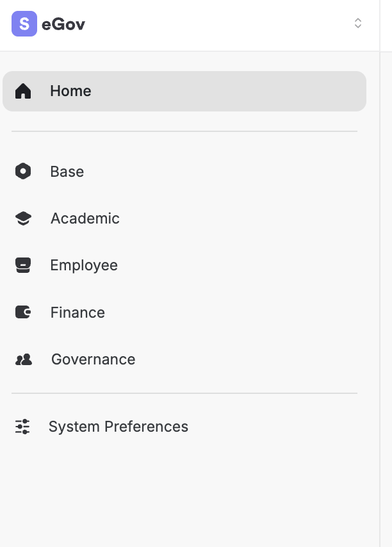Click the Academic graduation cap icon

[23, 218]
